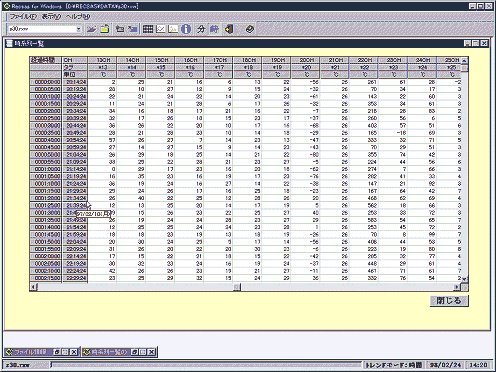Click the 0000:10:00 elapsed time row header
This screenshot has width=496, height=372.
click(46, 96)
